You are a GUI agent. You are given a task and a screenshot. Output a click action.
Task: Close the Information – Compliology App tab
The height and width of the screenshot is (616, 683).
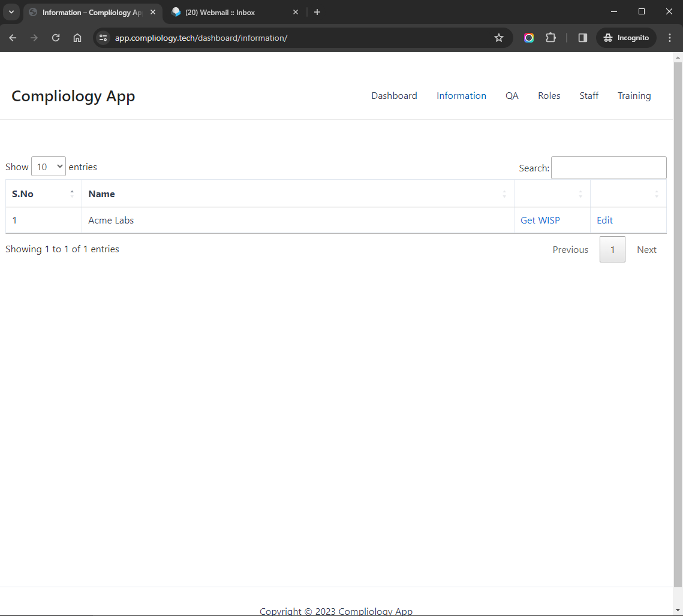point(153,12)
